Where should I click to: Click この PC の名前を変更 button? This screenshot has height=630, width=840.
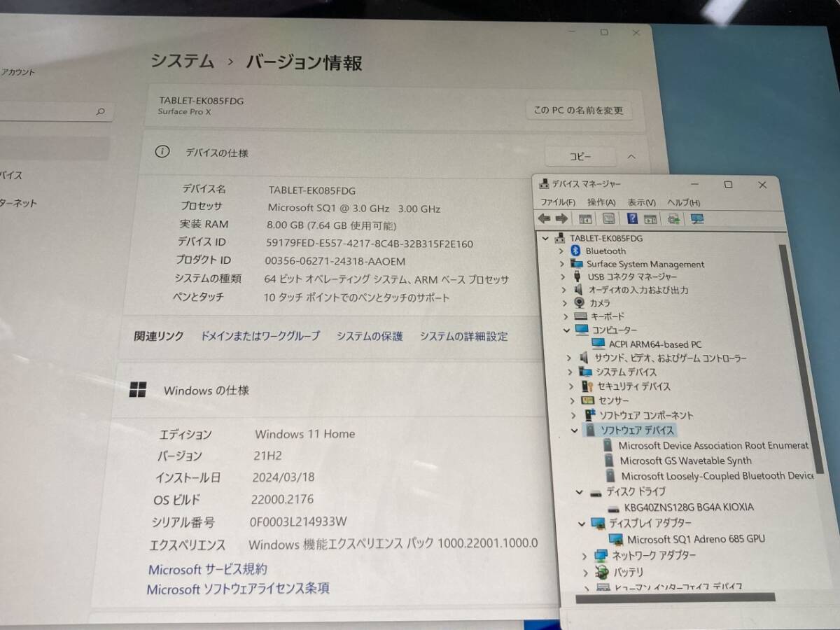[x=578, y=111]
